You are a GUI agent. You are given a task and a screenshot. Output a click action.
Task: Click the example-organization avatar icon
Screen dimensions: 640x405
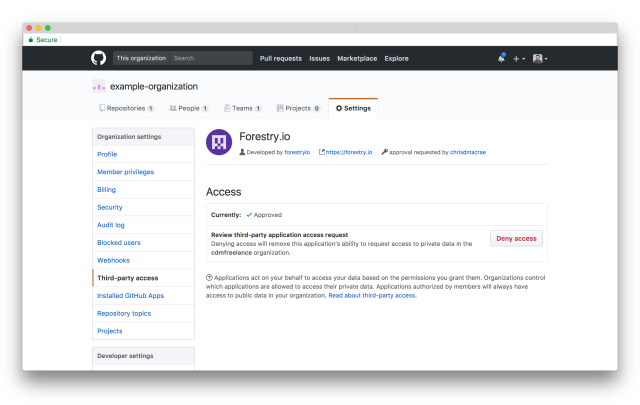99,87
